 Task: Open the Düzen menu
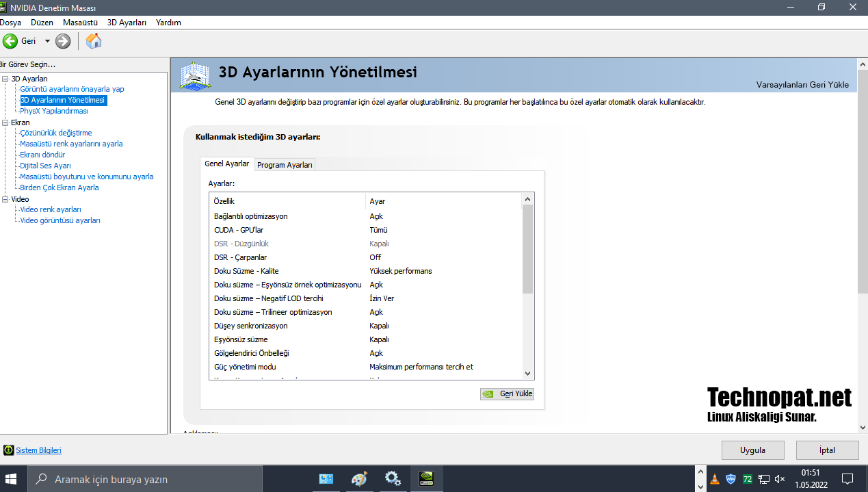click(x=42, y=23)
